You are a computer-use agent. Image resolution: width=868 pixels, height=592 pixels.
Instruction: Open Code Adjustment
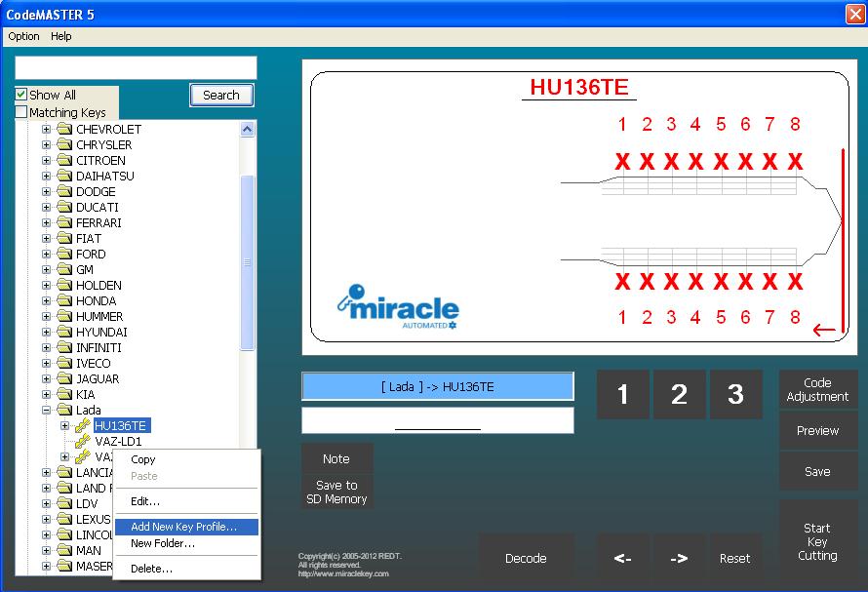click(817, 390)
